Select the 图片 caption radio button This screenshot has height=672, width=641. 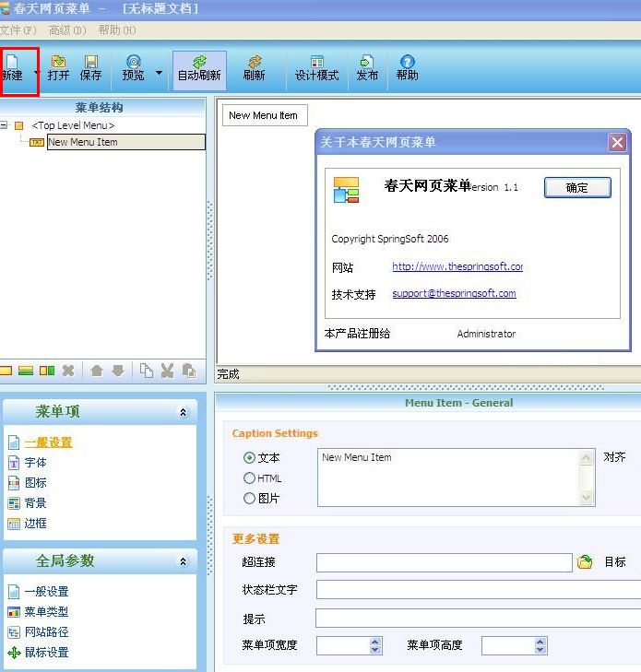coord(249,498)
